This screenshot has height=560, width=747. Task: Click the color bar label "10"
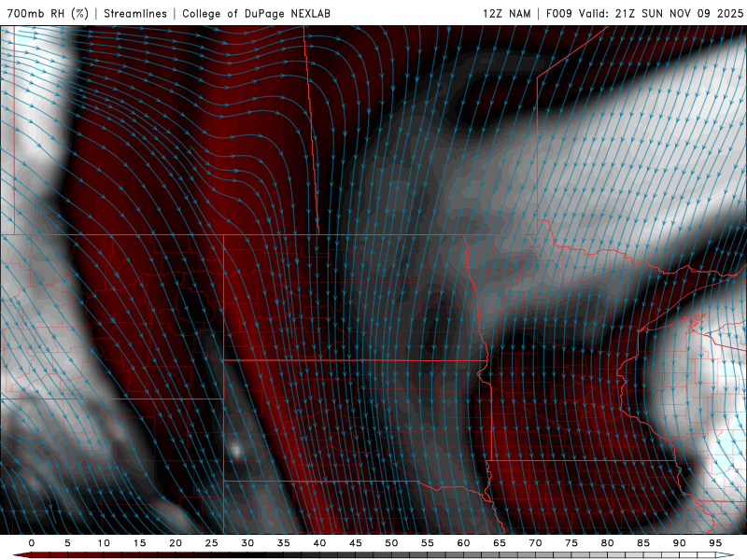[104, 543]
